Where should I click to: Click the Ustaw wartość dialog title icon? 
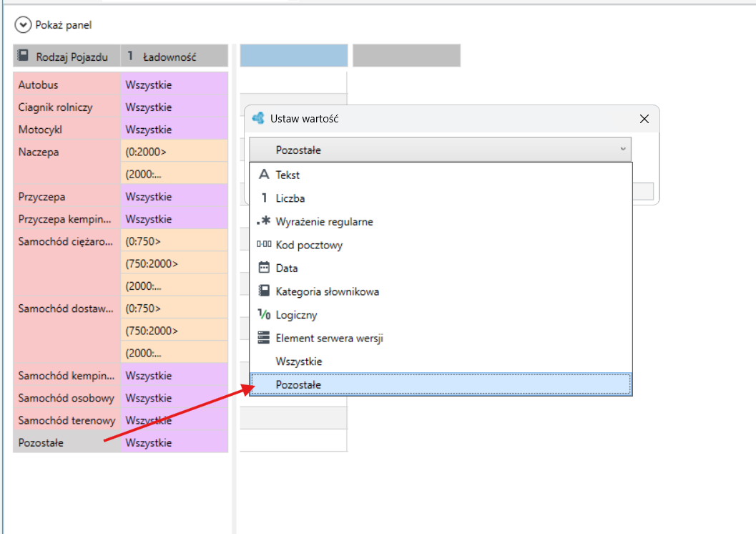tap(258, 118)
